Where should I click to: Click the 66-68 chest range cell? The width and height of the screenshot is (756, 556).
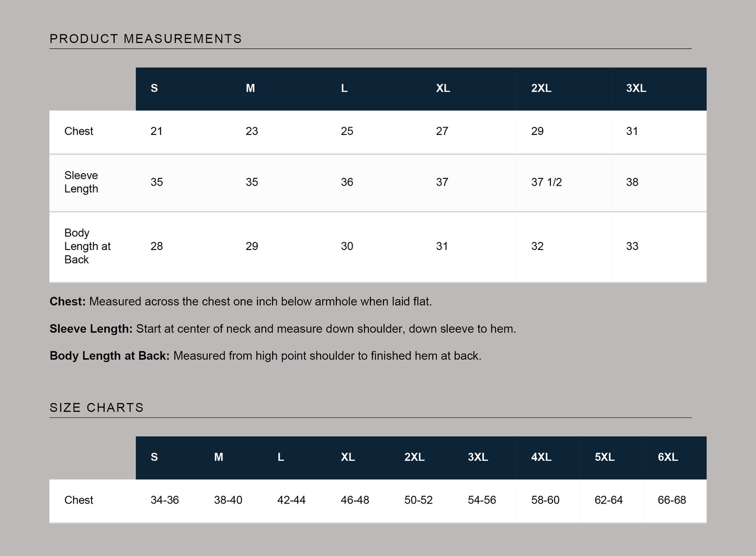(672, 500)
